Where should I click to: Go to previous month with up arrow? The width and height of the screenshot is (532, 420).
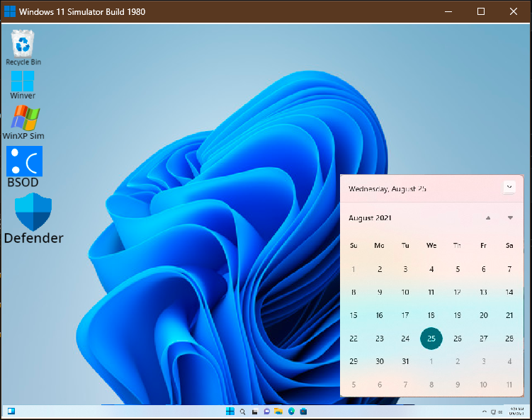[488, 218]
